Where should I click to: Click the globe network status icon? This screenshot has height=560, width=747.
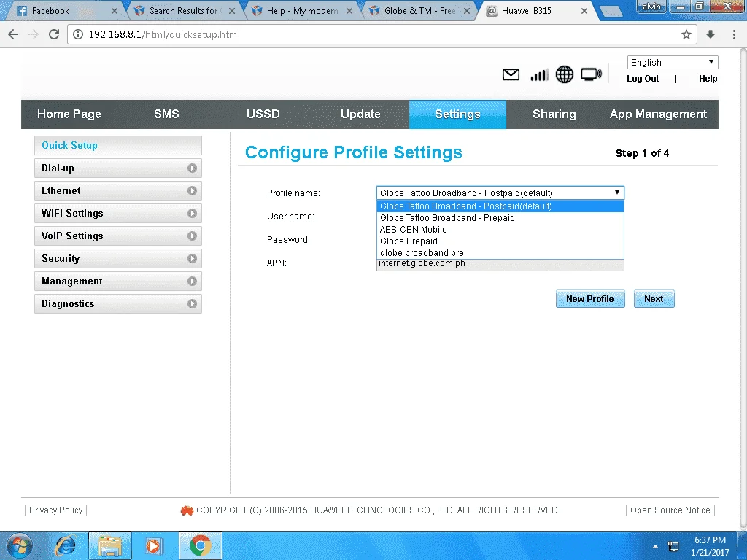point(565,74)
